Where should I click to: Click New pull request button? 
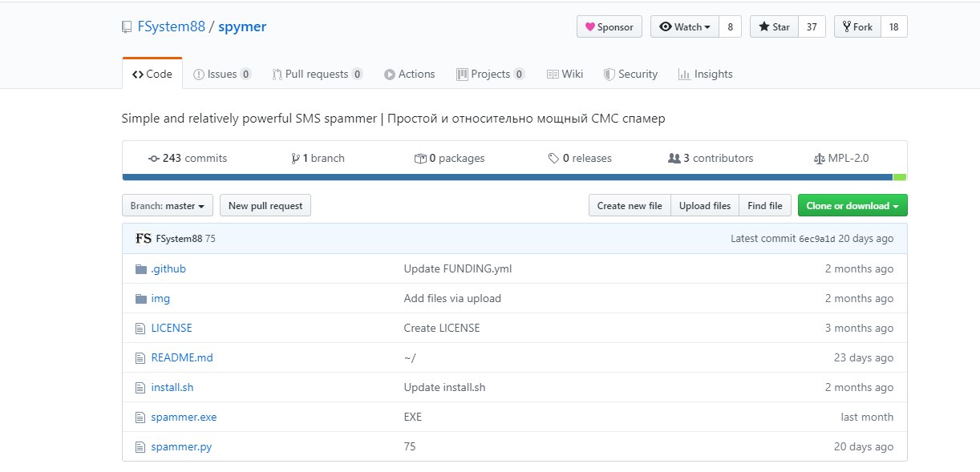(265, 206)
